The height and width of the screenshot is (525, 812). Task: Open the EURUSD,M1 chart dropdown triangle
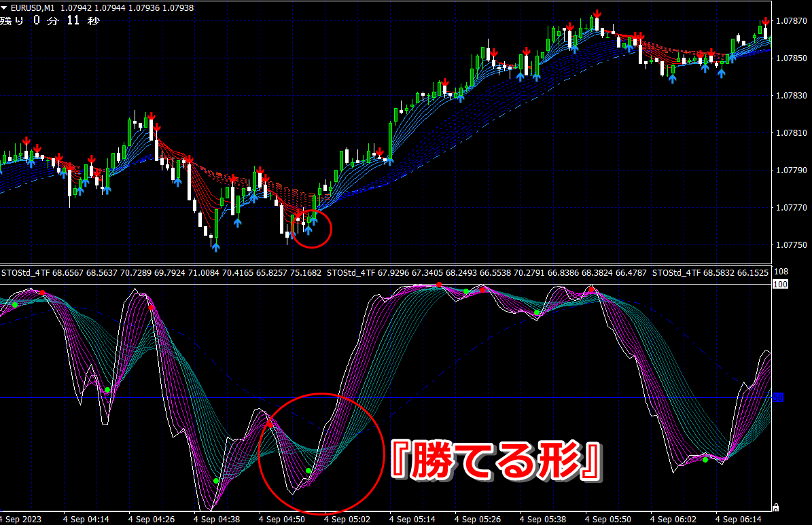[x=3, y=7]
